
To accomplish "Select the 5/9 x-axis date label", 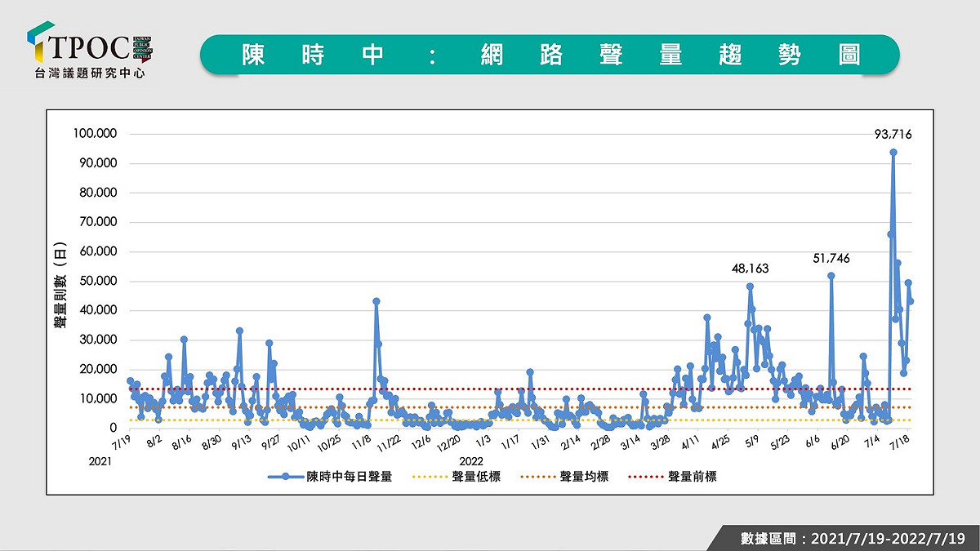I will (x=751, y=443).
